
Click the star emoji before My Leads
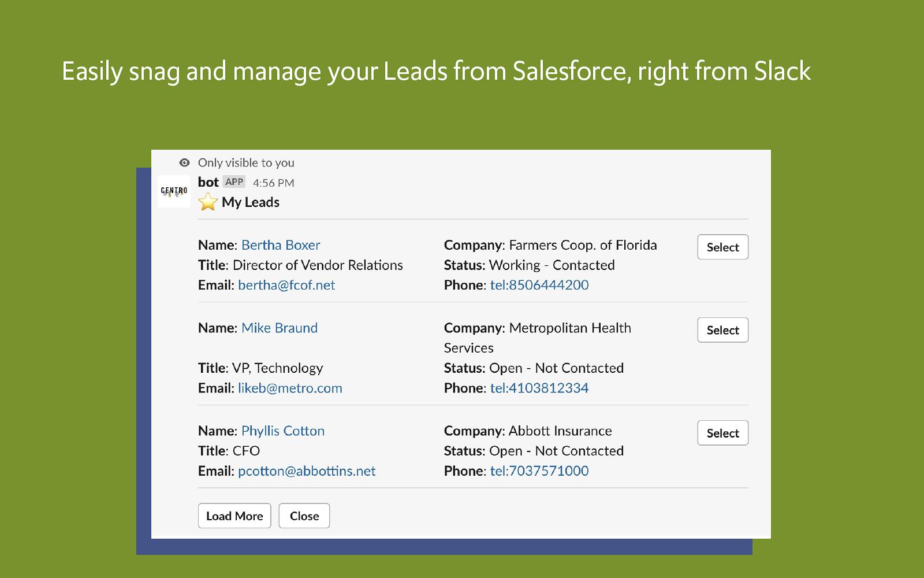(x=208, y=202)
